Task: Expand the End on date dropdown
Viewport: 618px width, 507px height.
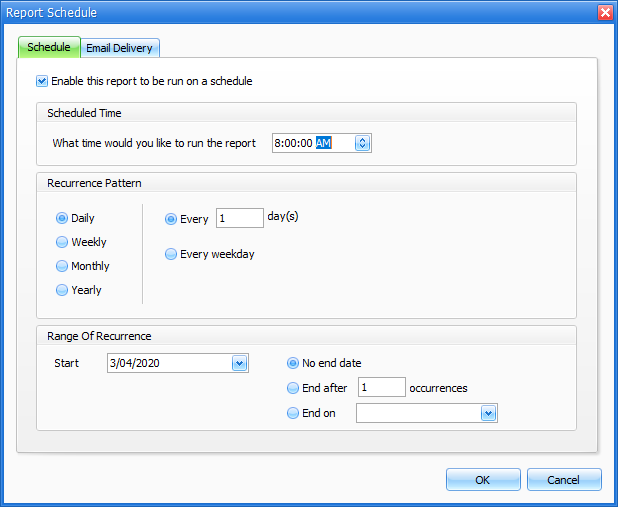Action: 488,413
